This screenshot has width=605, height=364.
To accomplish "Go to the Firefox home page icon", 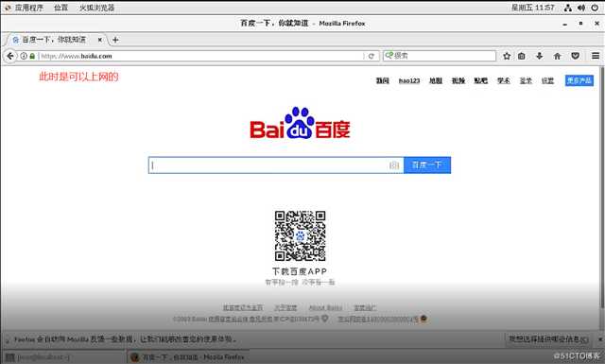I will (557, 56).
